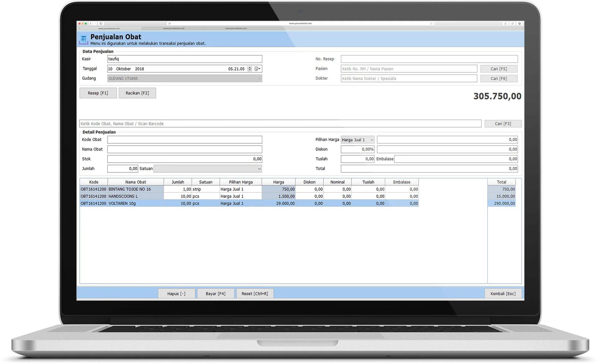The width and height of the screenshot is (598, 364).
Task: Click the reader view icon in address bar
Action: 169,23
